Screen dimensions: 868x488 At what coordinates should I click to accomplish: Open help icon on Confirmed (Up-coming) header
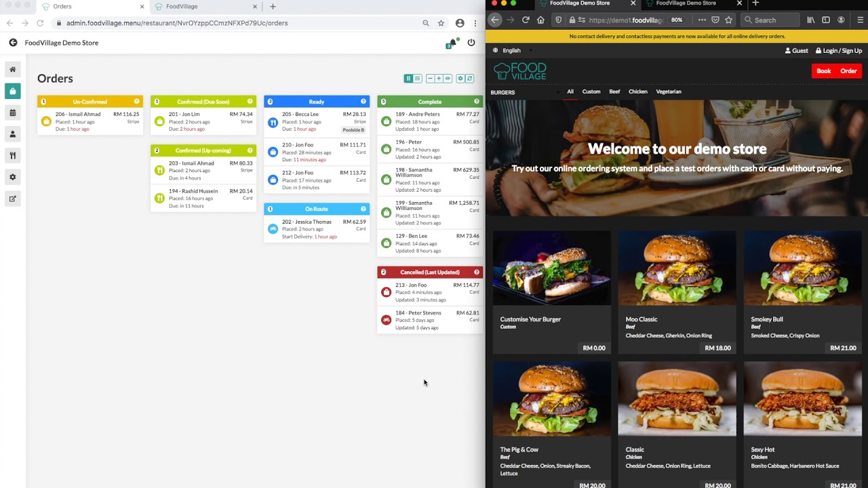(250, 150)
